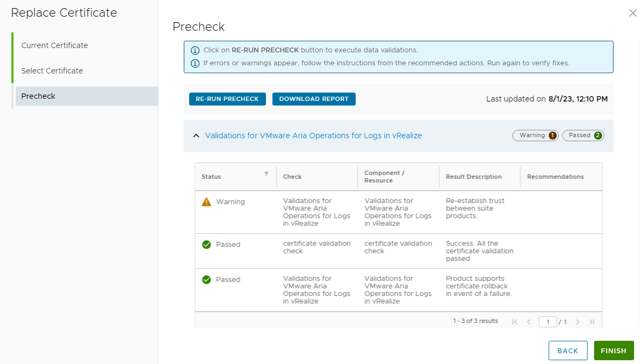Select the Precheck step in sidebar
This screenshot has width=640, height=364.
point(38,96)
